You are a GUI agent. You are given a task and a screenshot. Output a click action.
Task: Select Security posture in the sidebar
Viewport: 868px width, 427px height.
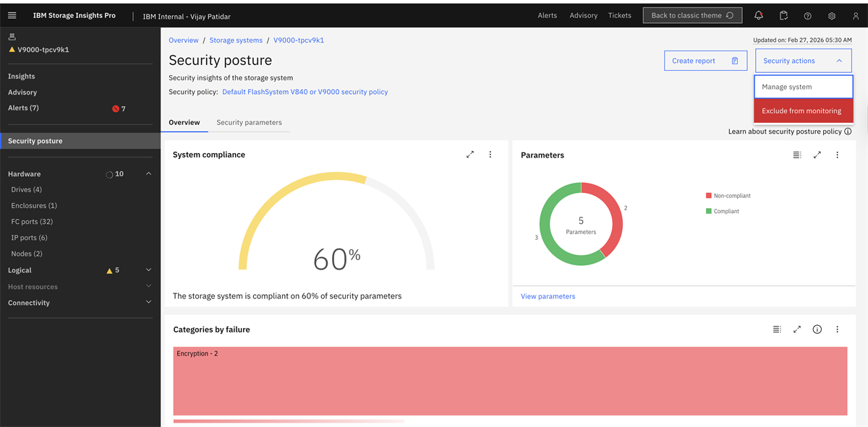[80, 141]
